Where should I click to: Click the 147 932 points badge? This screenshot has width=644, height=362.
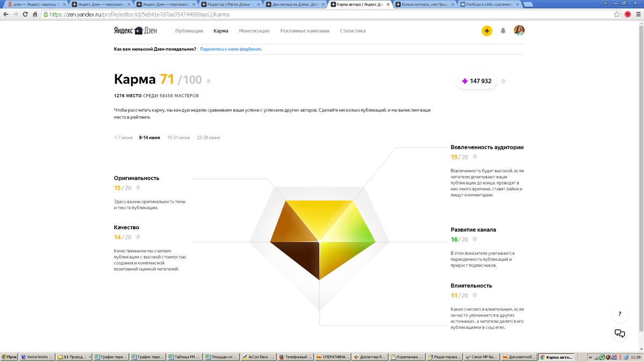pos(477,81)
